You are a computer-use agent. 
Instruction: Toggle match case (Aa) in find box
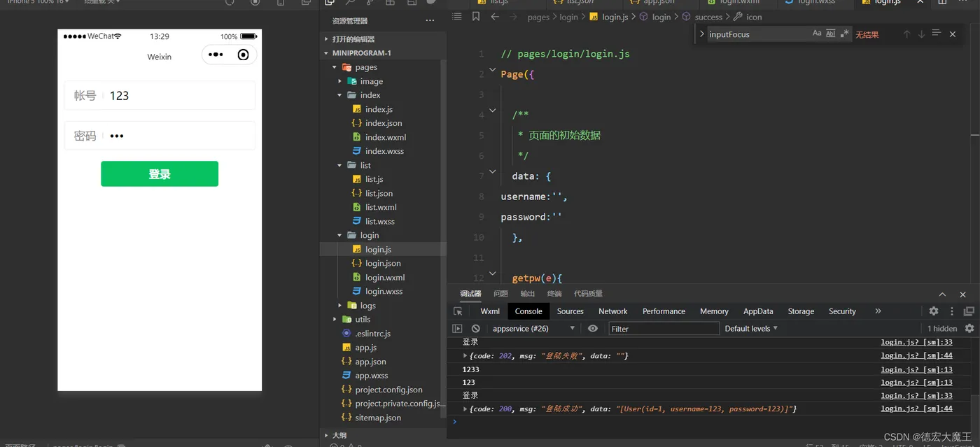[x=817, y=34]
